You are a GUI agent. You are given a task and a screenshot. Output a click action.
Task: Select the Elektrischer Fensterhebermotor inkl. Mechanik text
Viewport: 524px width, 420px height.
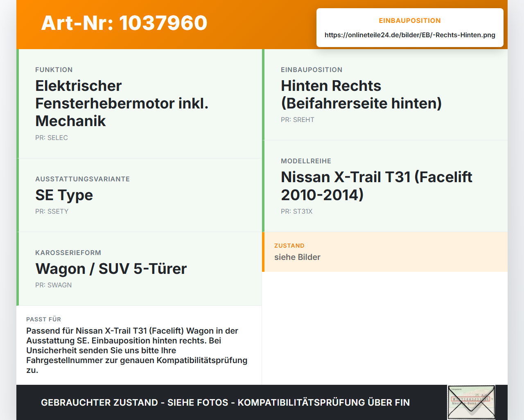(122, 104)
